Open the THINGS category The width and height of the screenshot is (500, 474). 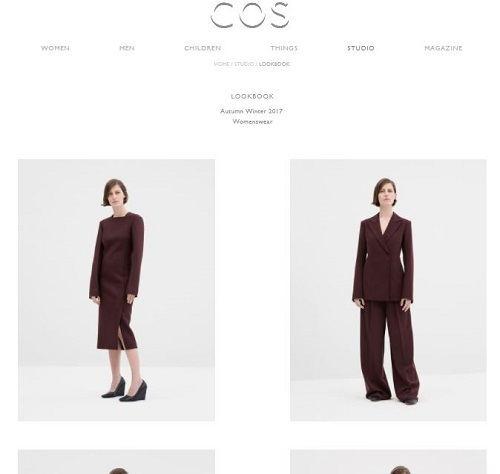[284, 48]
